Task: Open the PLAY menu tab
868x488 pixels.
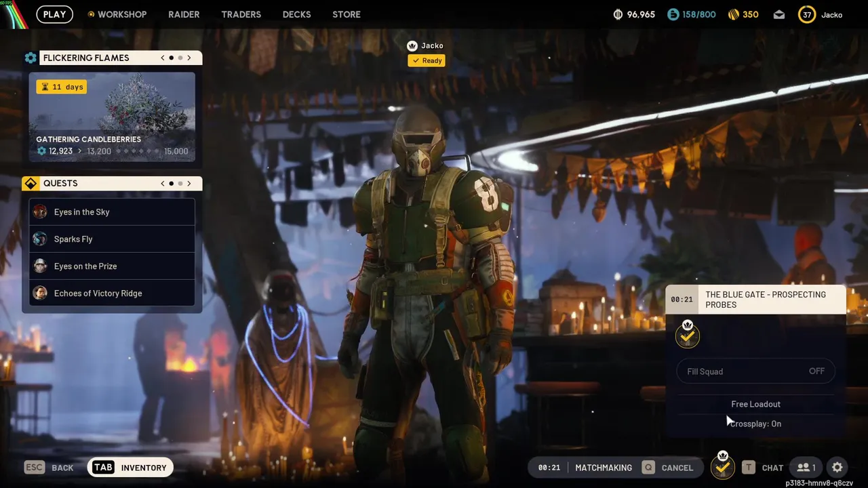Action: [54, 14]
